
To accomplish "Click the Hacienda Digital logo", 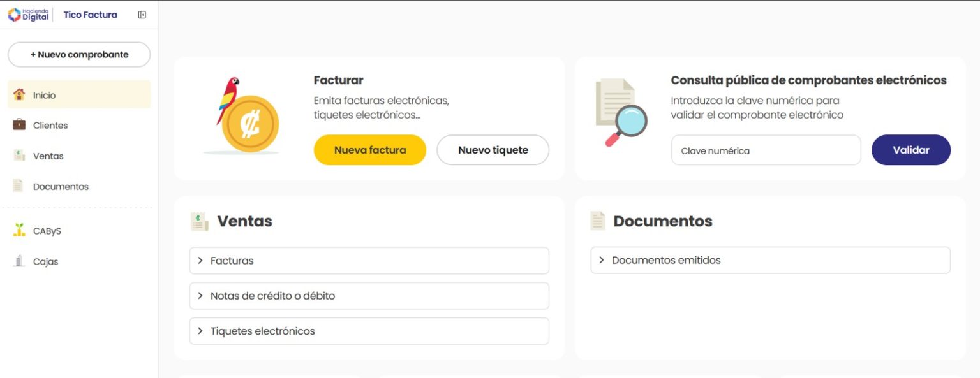I will tap(28, 15).
